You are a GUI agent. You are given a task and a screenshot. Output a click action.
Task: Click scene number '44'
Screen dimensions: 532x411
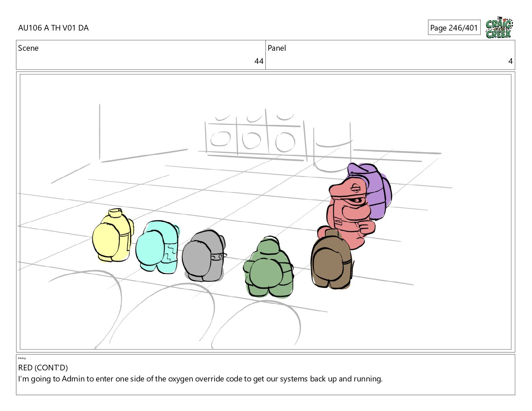point(259,61)
